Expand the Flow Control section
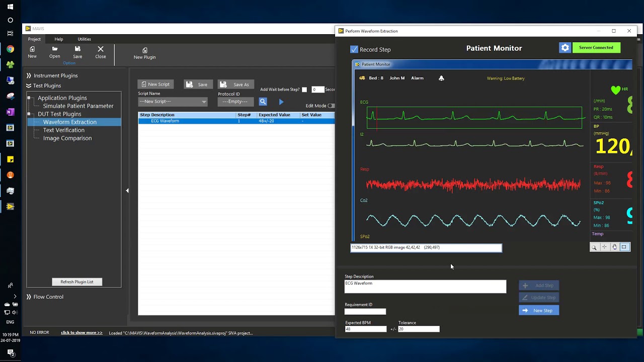 point(45,297)
